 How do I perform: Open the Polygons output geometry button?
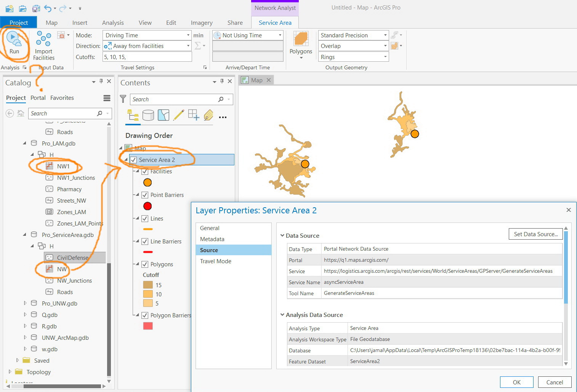point(301,45)
